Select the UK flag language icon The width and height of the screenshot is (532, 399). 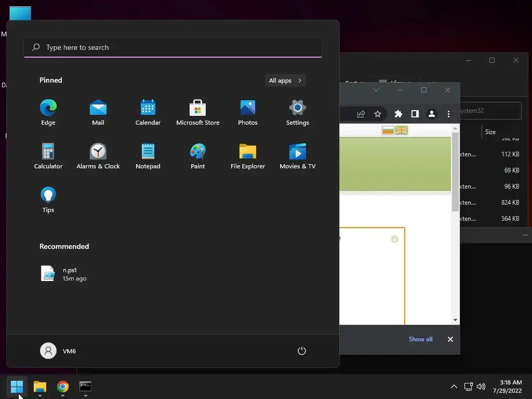402,130
